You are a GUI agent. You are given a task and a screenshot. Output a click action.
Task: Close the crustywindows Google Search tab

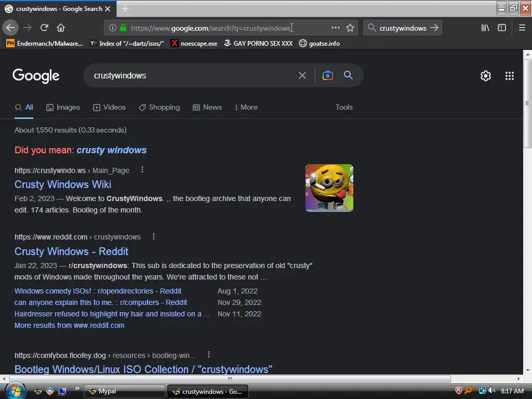point(108,9)
